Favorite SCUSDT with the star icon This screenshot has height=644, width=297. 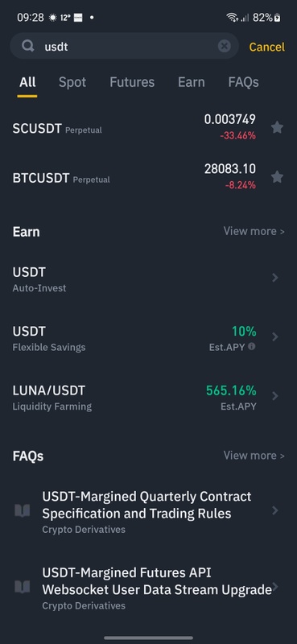[x=278, y=128]
